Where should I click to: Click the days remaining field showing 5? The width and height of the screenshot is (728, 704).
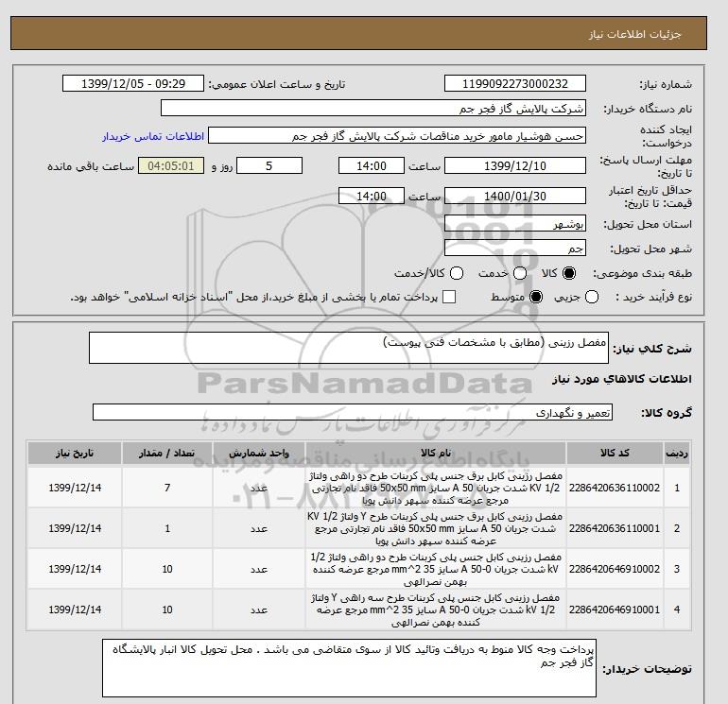[x=269, y=165]
